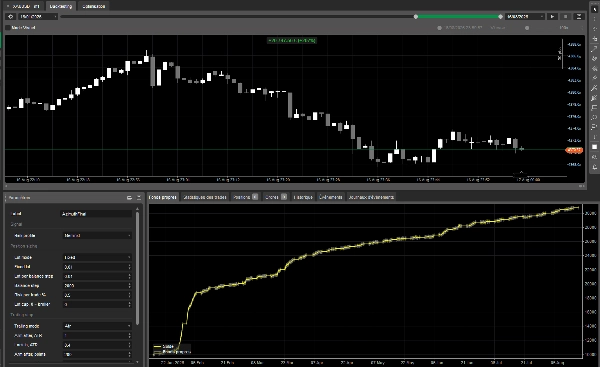The width and height of the screenshot is (600, 367).
Task: Click the Fixed lot value field
Action: point(97,267)
